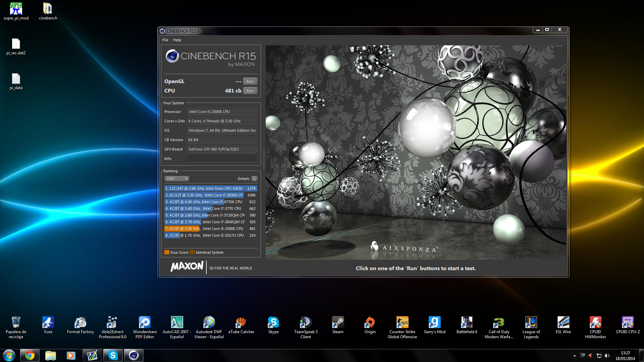This screenshot has width=644, height=362.
Task: Run the OpenGL benchmark test
Action: [250, 81]
